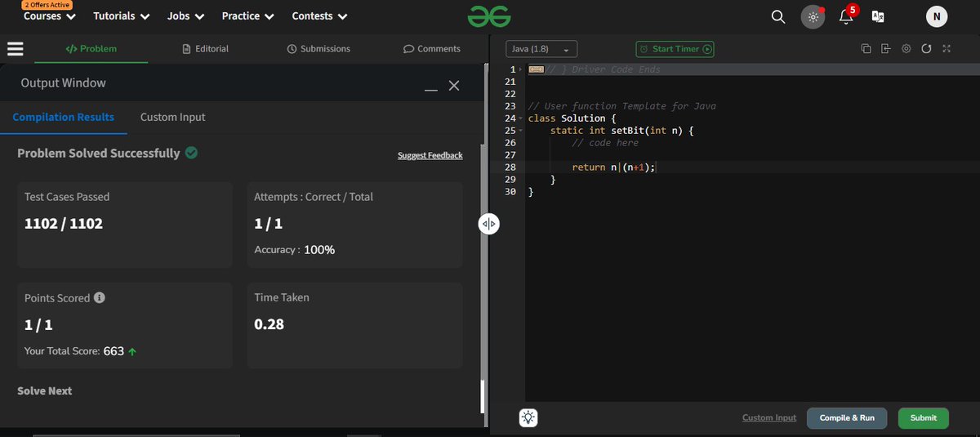Screen dimensions: 980x437
Task: Switch to the Submissions tab
Action: [x=318, y=49]
